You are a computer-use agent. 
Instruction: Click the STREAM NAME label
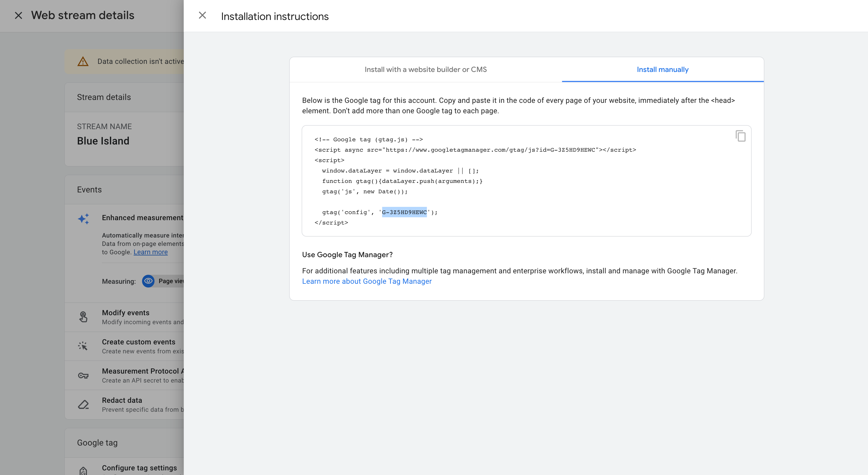[x=104, y=127]
